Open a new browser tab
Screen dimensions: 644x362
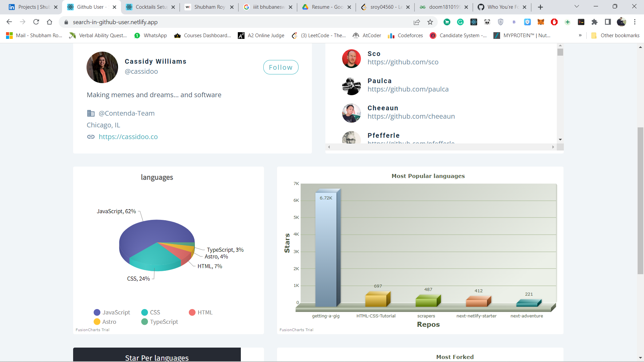tap(540, 7)
